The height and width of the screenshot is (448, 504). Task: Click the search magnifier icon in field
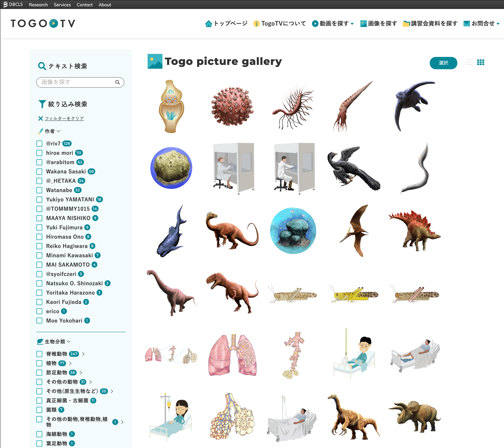click(118, 82)
